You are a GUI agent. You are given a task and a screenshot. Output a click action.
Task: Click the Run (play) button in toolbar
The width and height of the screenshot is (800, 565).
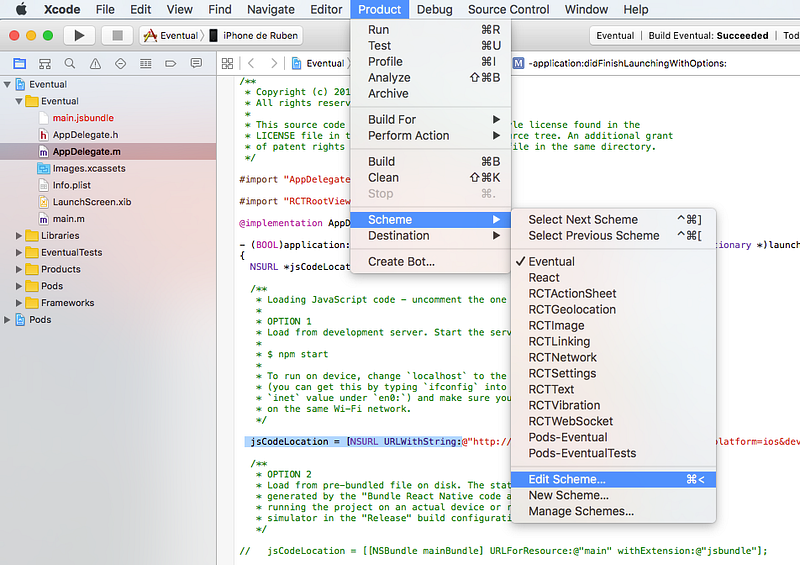click(79, 35)
